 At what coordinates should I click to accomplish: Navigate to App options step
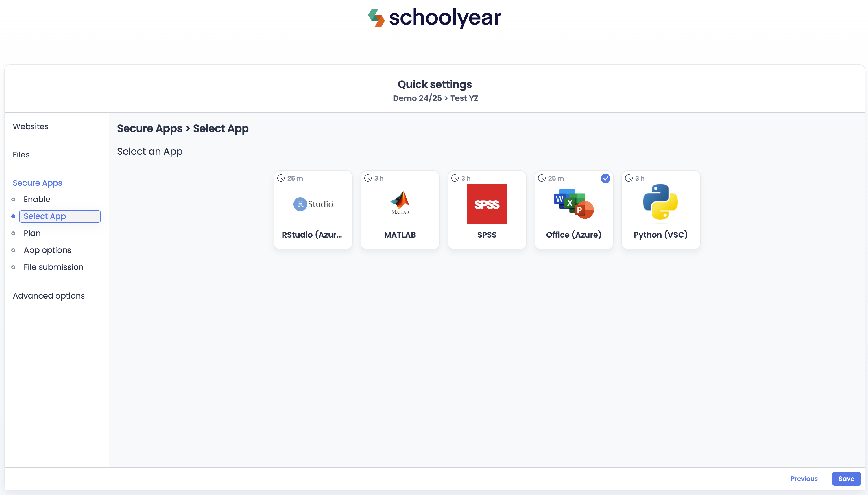coord(47,250)
